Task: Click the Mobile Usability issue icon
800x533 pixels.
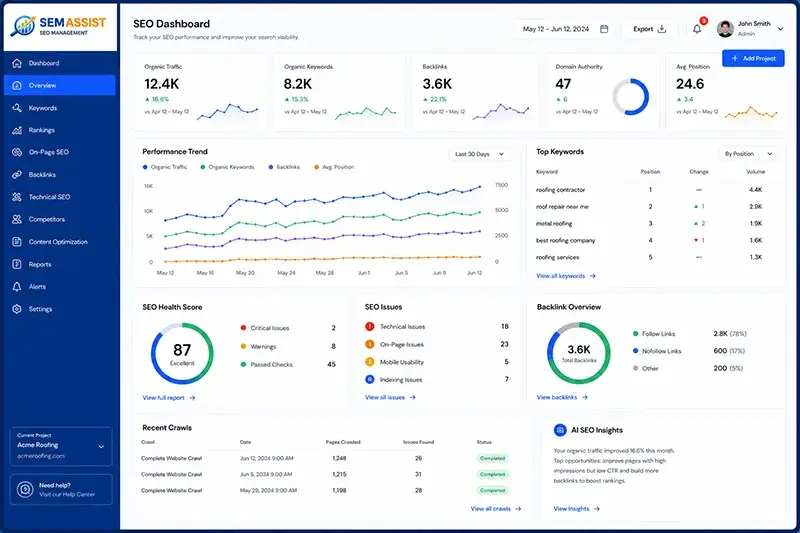Action: tap(370, 362)
